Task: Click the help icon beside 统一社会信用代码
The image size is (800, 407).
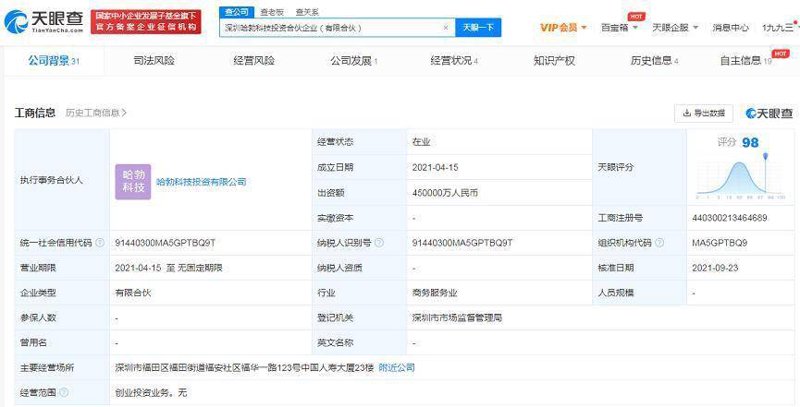Action: (x=100, y=243)
